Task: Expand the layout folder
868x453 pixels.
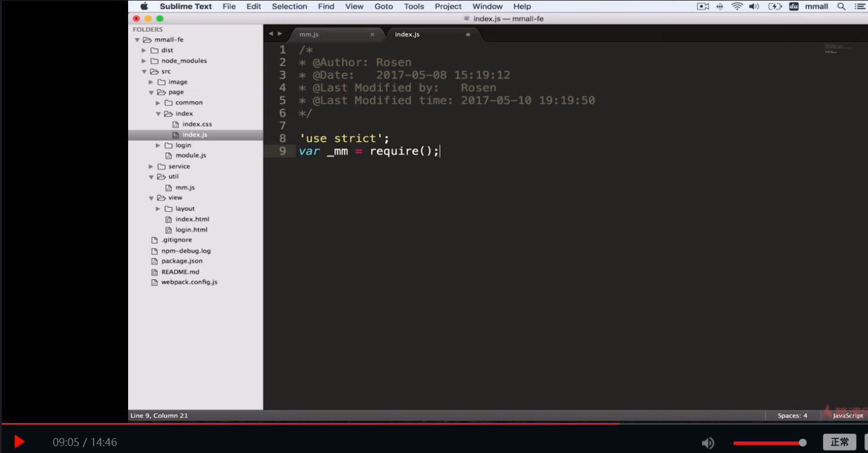Action: click(x=158, y=208)
